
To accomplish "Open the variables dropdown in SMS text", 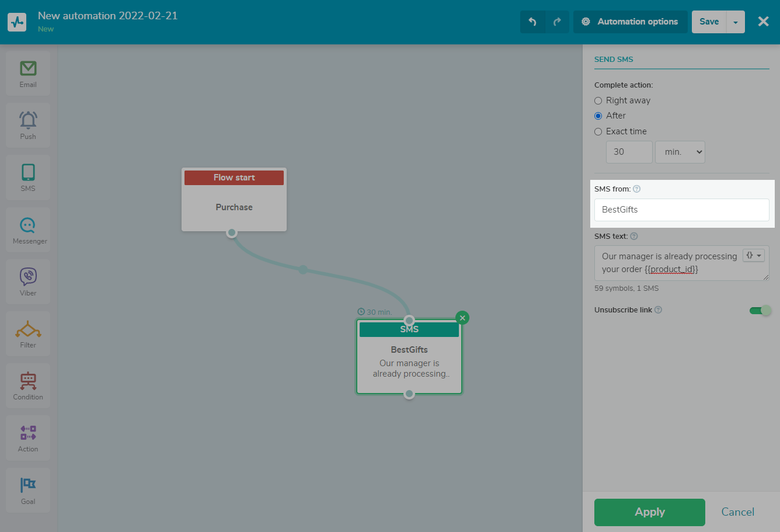I will pyautogui.click(x=754, y=256).
